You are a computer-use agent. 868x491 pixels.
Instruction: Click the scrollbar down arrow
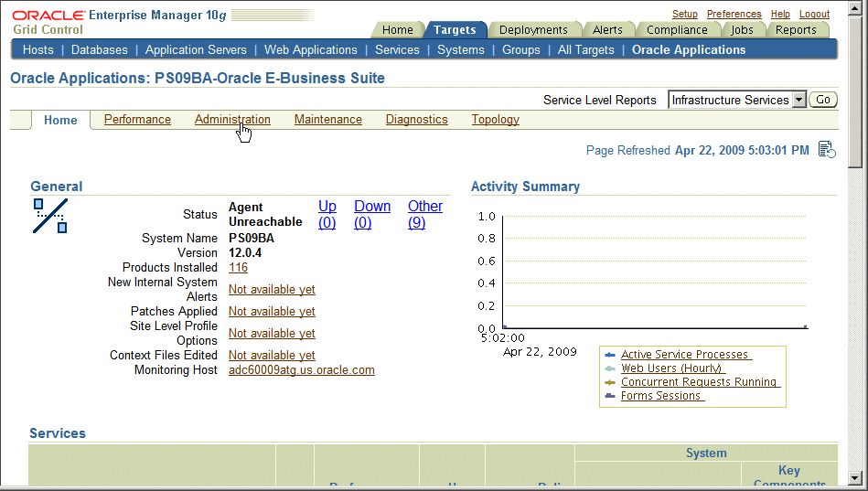pos(854,477)
